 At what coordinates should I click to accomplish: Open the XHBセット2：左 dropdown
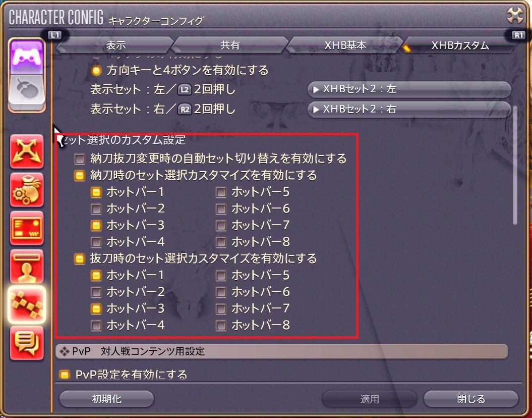coord(409,89)
